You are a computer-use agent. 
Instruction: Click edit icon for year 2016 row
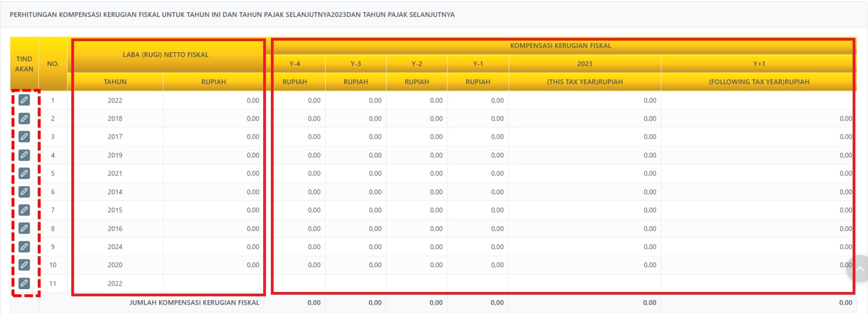[24, 228]
